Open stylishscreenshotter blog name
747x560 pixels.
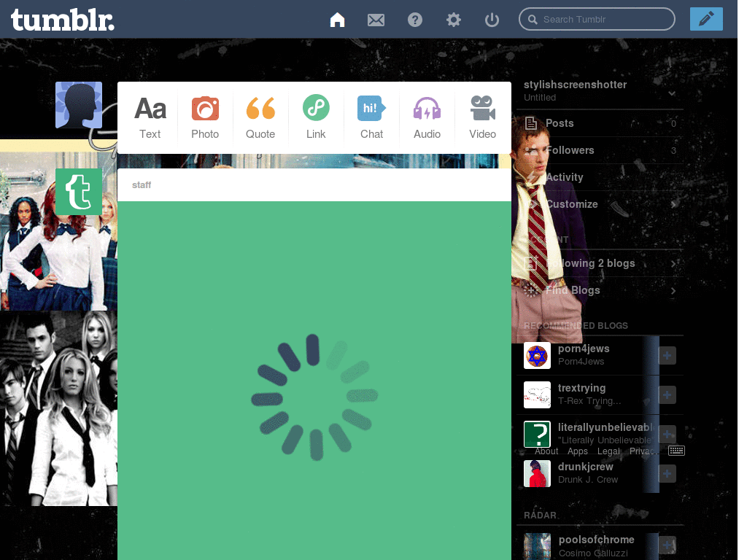[x=575, y=85]
